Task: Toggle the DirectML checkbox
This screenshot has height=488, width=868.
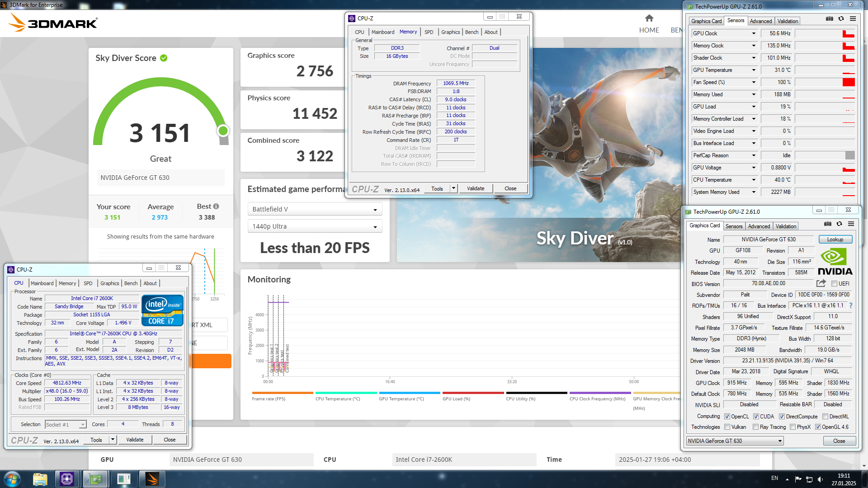Action: coord(825,417)
